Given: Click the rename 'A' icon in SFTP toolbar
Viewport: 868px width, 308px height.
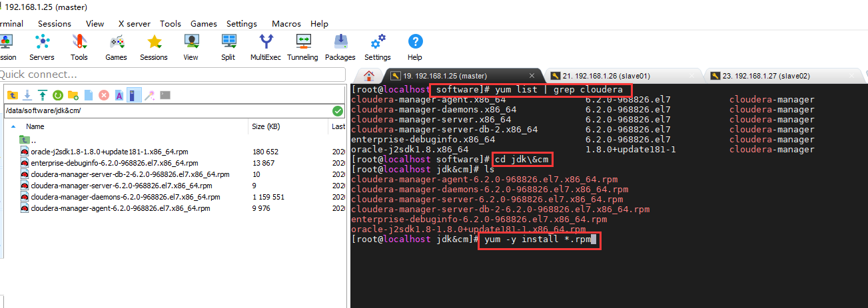Looking at the screenshot, I should point(119,95).
